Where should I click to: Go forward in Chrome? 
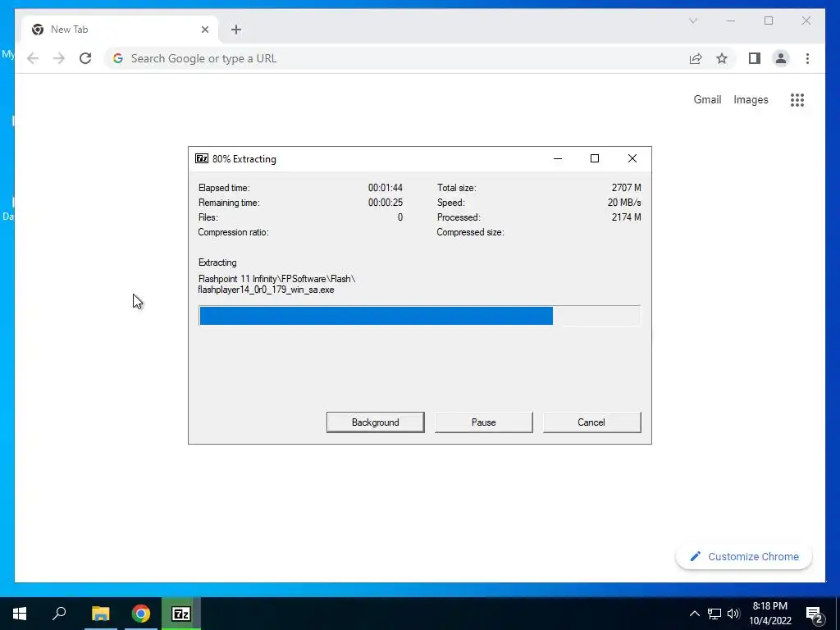(59, 58)
